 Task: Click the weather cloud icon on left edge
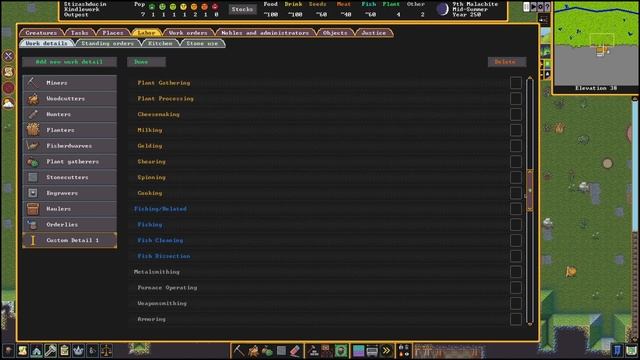(x=8, y=104)
